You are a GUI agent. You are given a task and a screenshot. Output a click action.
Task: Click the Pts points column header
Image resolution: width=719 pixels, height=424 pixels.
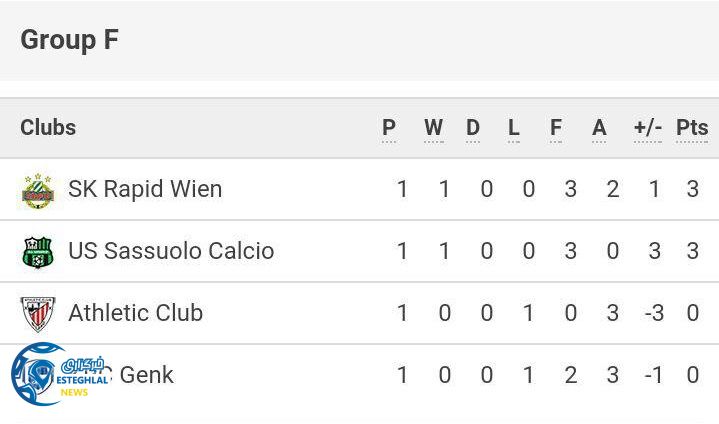coord(692,128)
